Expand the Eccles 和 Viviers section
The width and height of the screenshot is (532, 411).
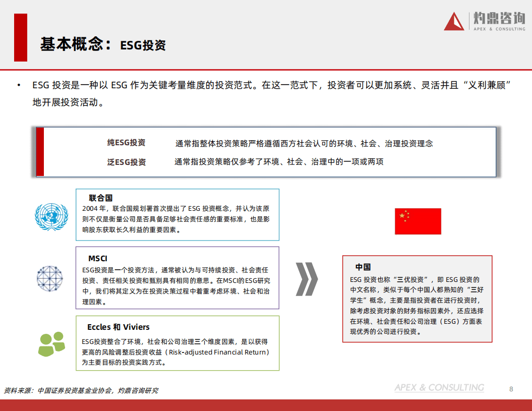178,343
